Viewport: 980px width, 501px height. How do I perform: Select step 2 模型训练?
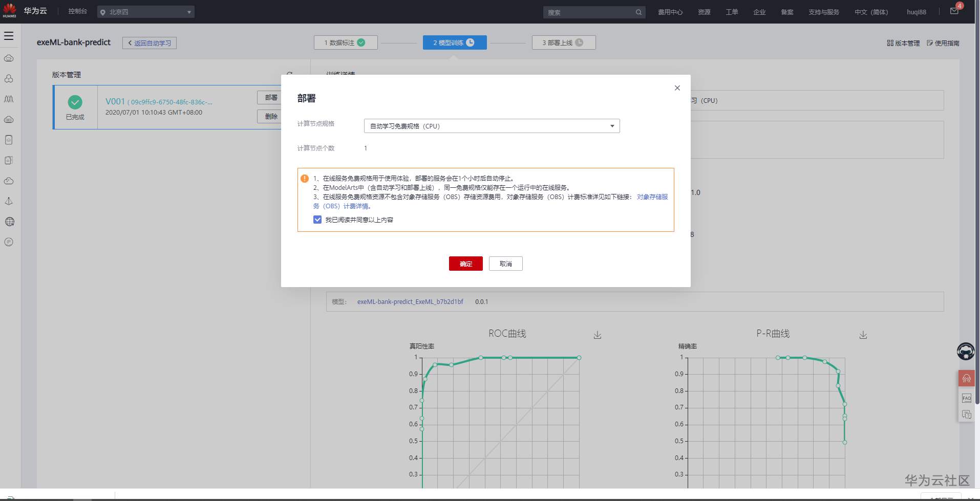[455, 42]
